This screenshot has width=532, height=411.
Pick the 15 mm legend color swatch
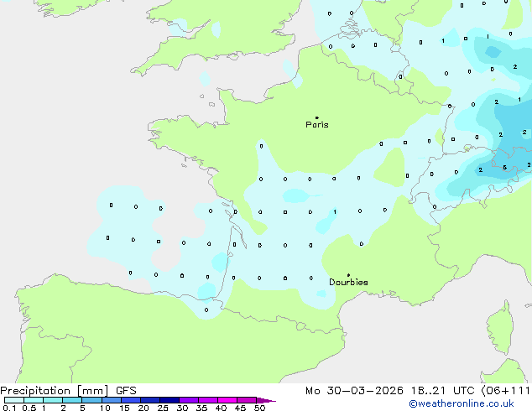[x=131, y=400]
